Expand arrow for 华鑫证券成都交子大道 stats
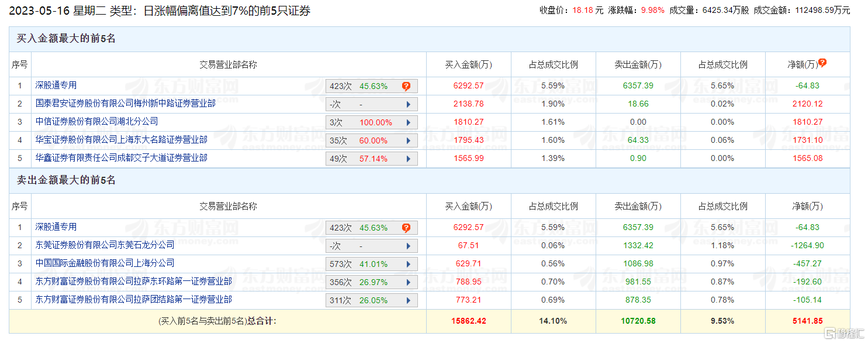The width and height of the screenshot is (868, 343). [409, 159]
